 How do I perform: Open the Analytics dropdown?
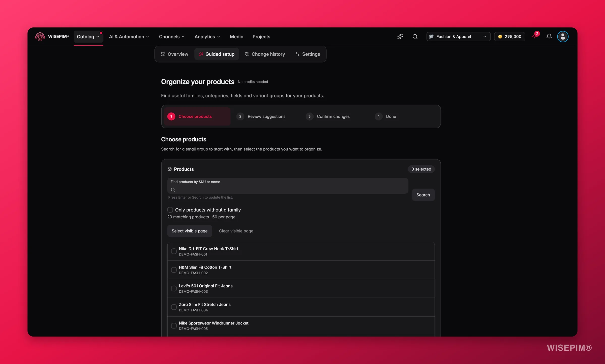coord(207,37)
